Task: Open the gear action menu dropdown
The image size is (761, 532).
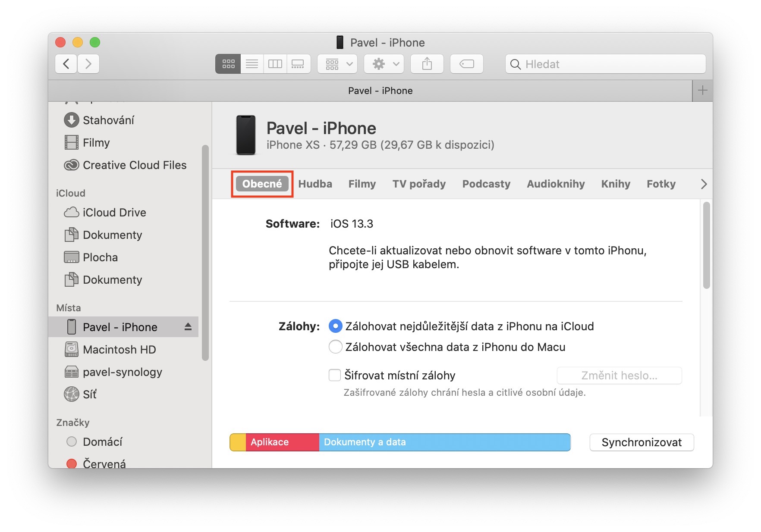Action: pos(384,64)
